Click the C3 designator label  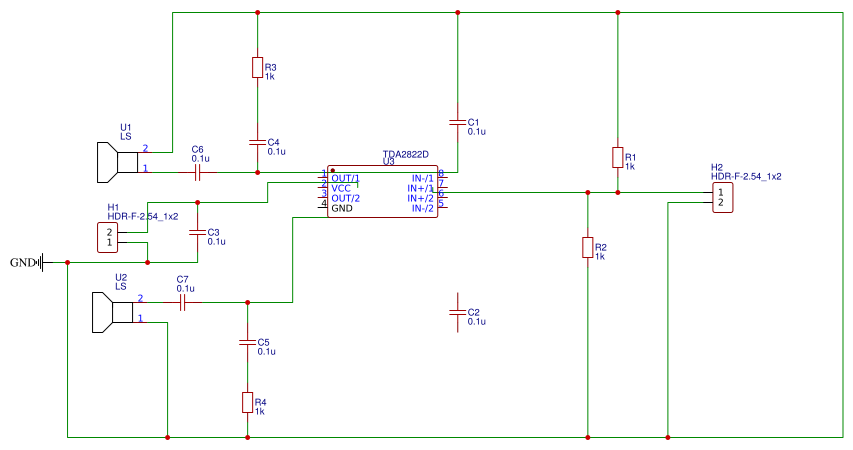point(213,232)
